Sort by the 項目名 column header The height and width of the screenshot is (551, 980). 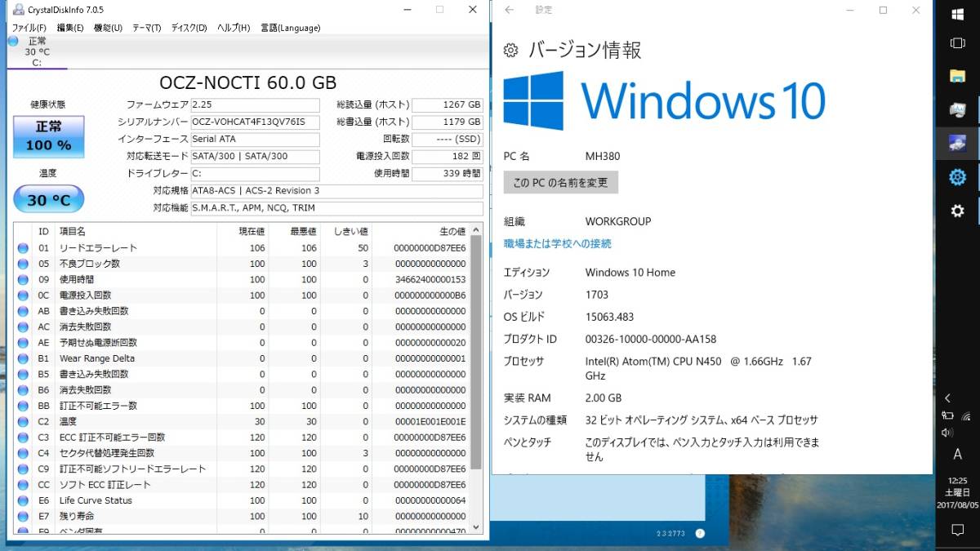tap(136, 232)
